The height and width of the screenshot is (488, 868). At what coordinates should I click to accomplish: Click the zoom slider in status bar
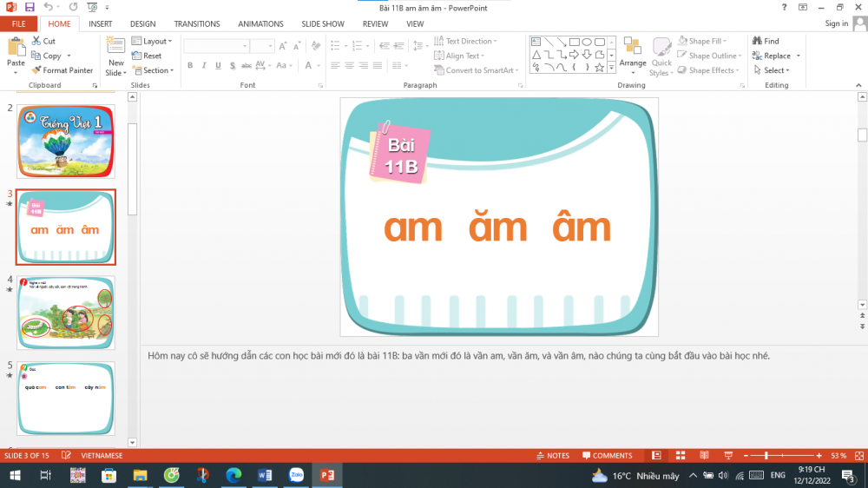click(766, 455)
